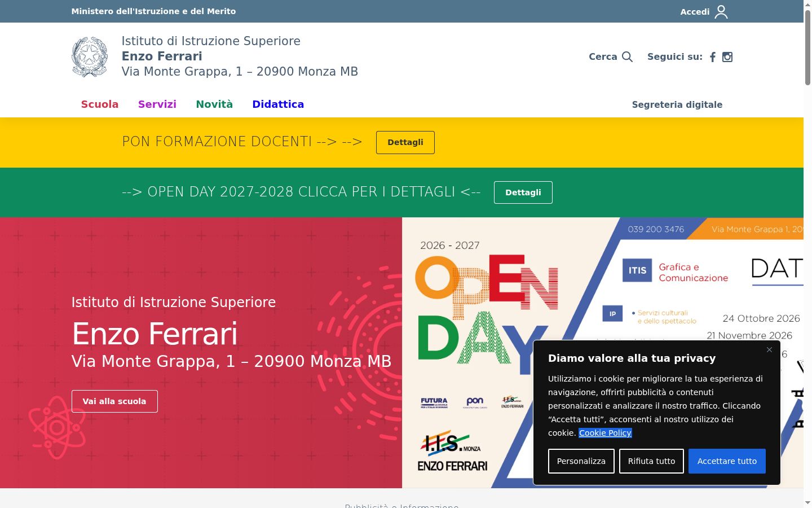Click the Vai alla scuola button
The height and width of the screenshot is (508, 812).
[x=114, y=401]
